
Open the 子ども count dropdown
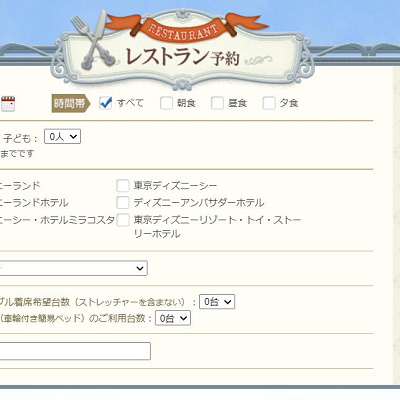tap(63, 137)
